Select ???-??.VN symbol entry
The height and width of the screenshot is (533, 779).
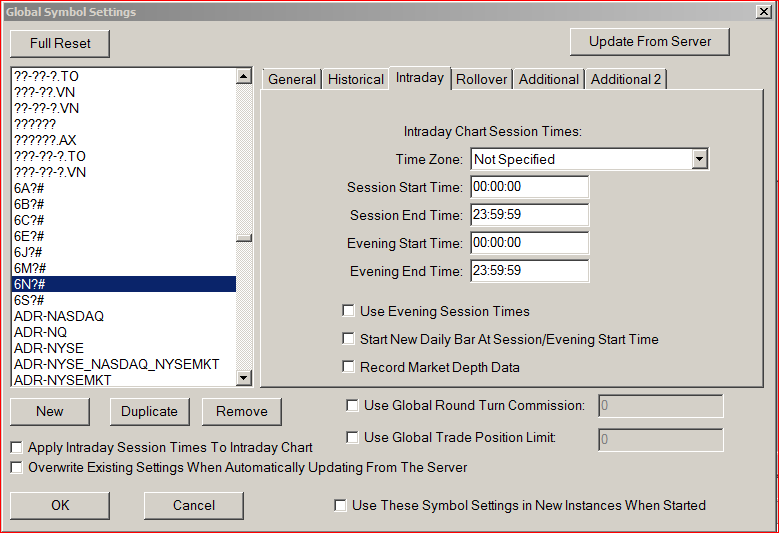click(x=124, y=92)
